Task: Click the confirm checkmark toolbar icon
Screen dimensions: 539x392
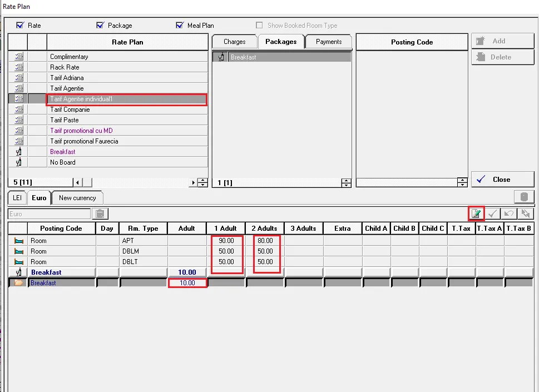Action: (493, 214)
